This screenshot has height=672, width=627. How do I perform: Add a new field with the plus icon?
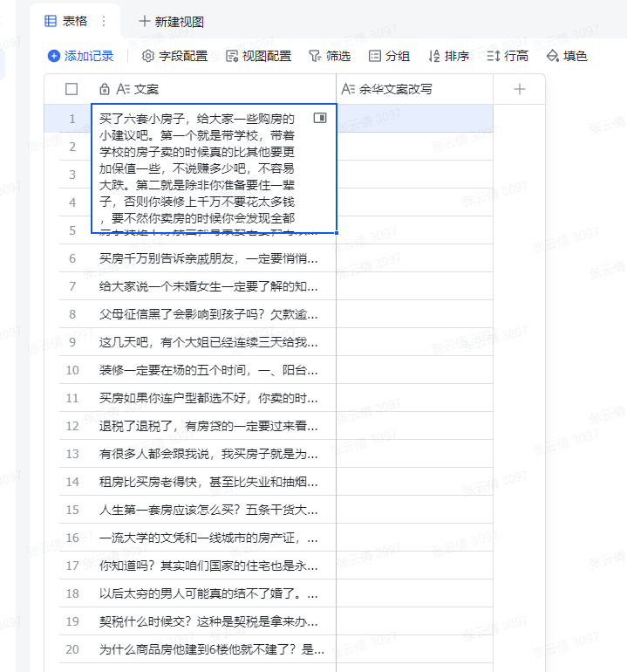pos(520,89)
